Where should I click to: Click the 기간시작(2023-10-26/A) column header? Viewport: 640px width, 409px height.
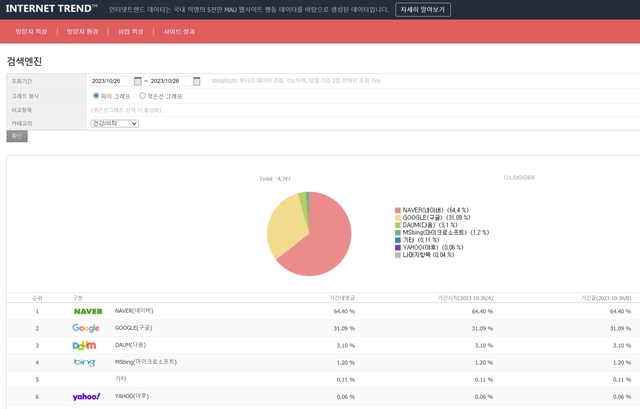pyautogui.click(x=465, y=298)
